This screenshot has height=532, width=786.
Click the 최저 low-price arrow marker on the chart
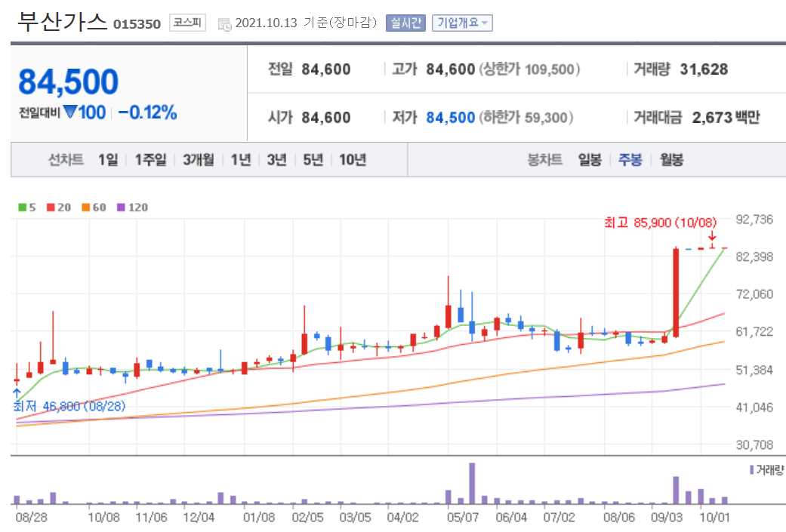tap(15, 393)
